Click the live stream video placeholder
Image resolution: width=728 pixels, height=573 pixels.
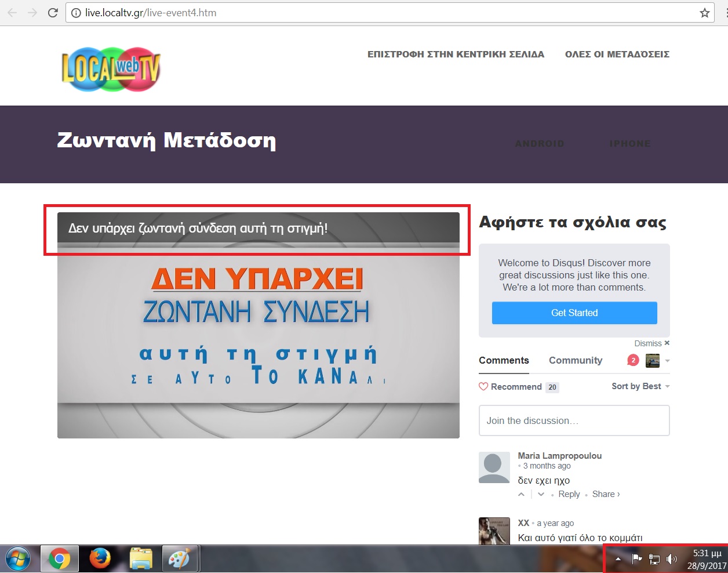coord(259,325)
